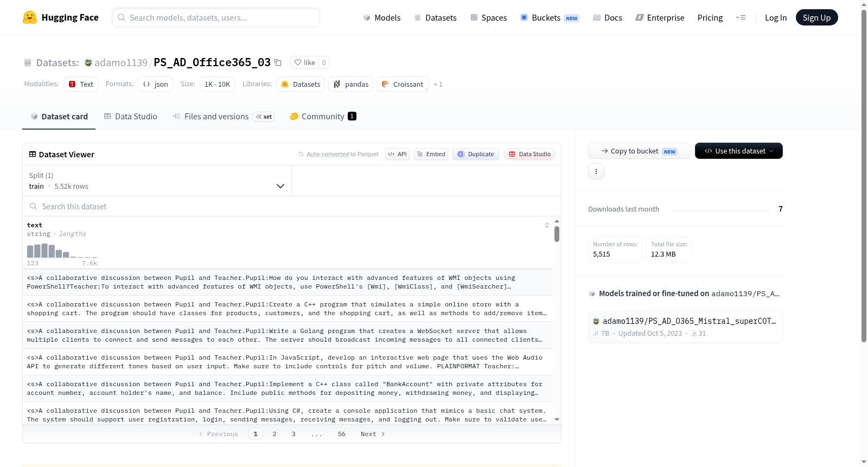Open the three-dot options menu button
868x467 pixels.
point(596,171)
